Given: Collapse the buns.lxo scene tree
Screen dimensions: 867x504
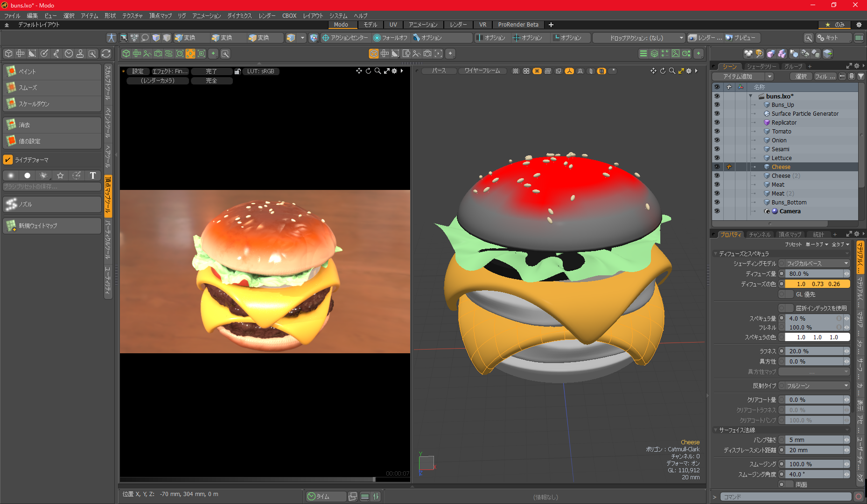Looking at the screenshot, I should click(751, 96).
